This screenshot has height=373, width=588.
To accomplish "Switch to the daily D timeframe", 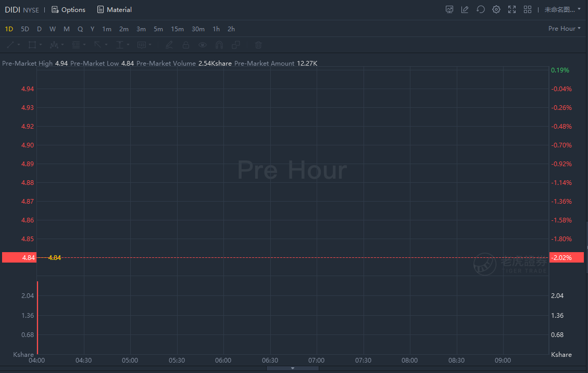I will tap(39, 29).
